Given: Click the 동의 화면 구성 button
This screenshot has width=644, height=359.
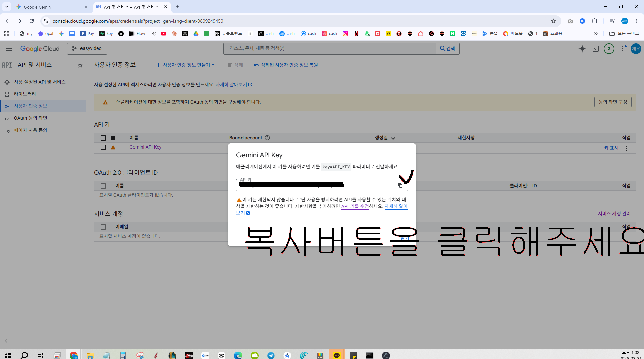Looking at the screenshot, I should [x=613, y=102].
